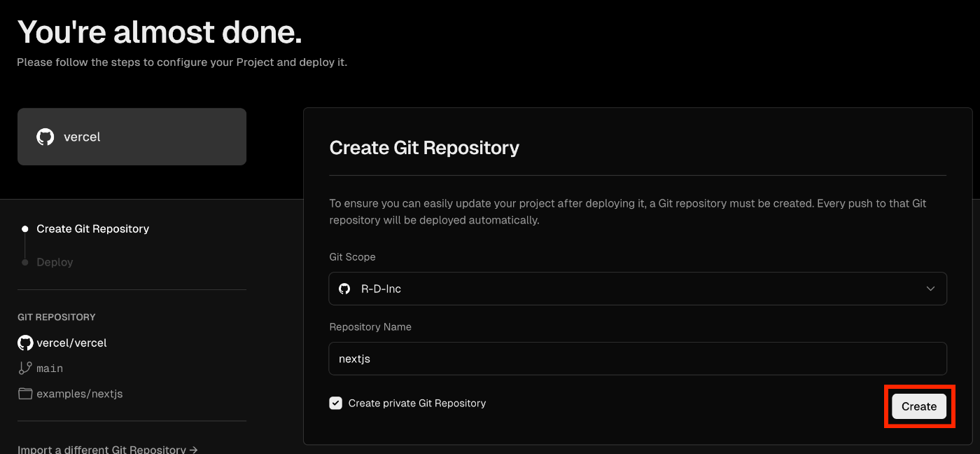Click the vercel source card

point(132,137)
